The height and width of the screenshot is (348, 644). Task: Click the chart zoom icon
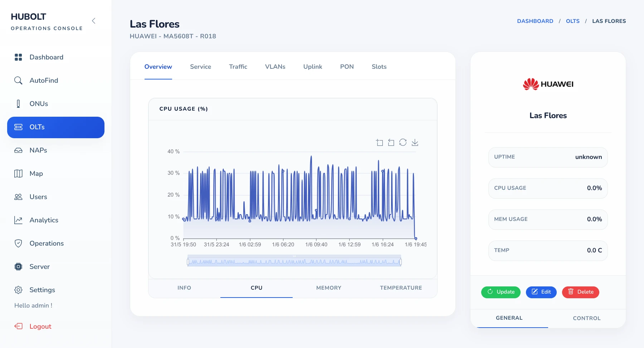coord(380,142)
